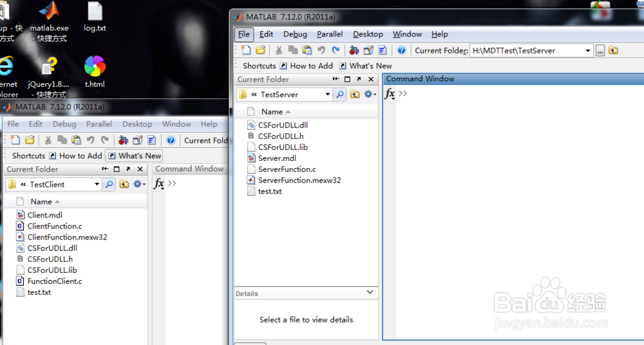The height and width of the screenshot is (345, 644).
Task: Open Current Folder path dropdown H:\MDTTest\TestServer
Action: coord(588,50)
